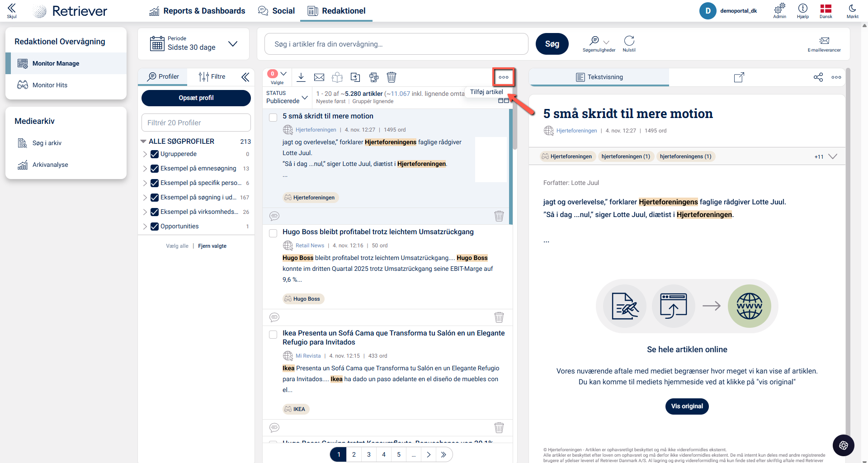Open the floating accessibility button

(844, 445)
